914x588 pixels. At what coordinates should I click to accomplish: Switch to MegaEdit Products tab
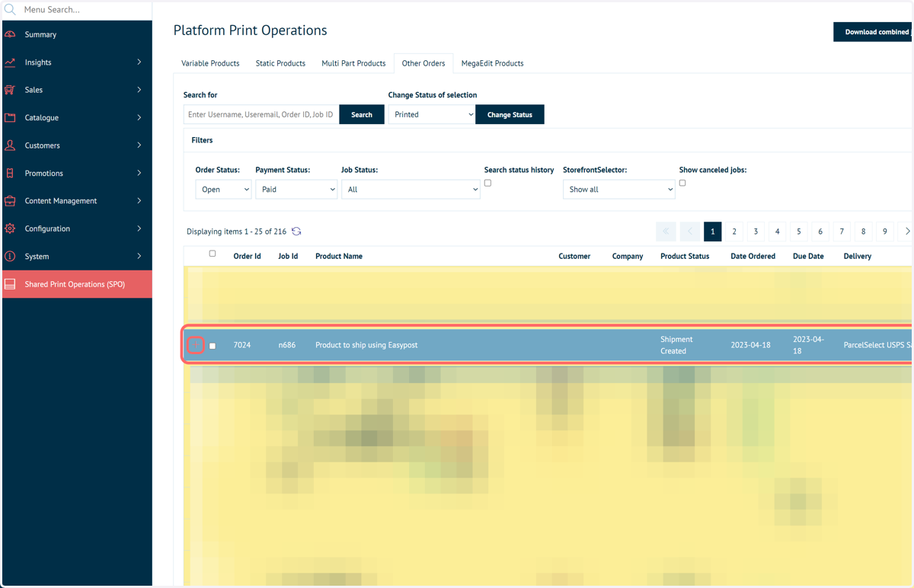coord(492,63)
